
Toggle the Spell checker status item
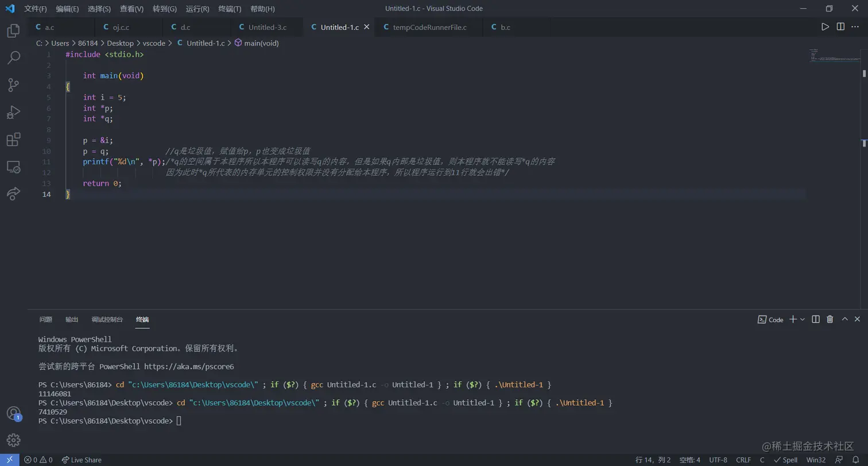(x=785, y=460)
